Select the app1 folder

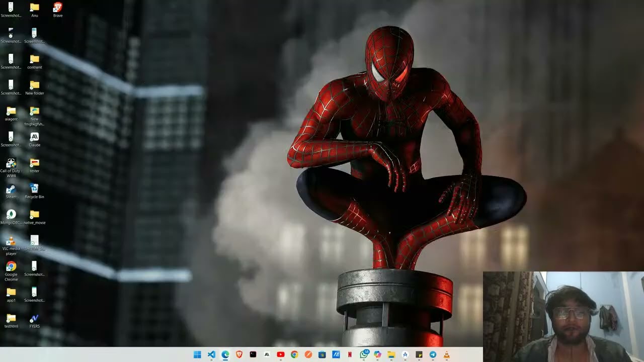pyautogui.click(x=11, y=295)
